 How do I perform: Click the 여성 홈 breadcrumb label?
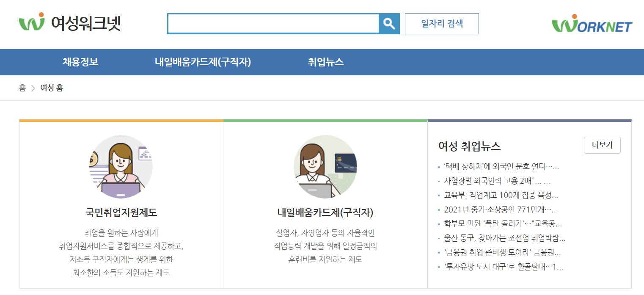[x=51, y=88]
